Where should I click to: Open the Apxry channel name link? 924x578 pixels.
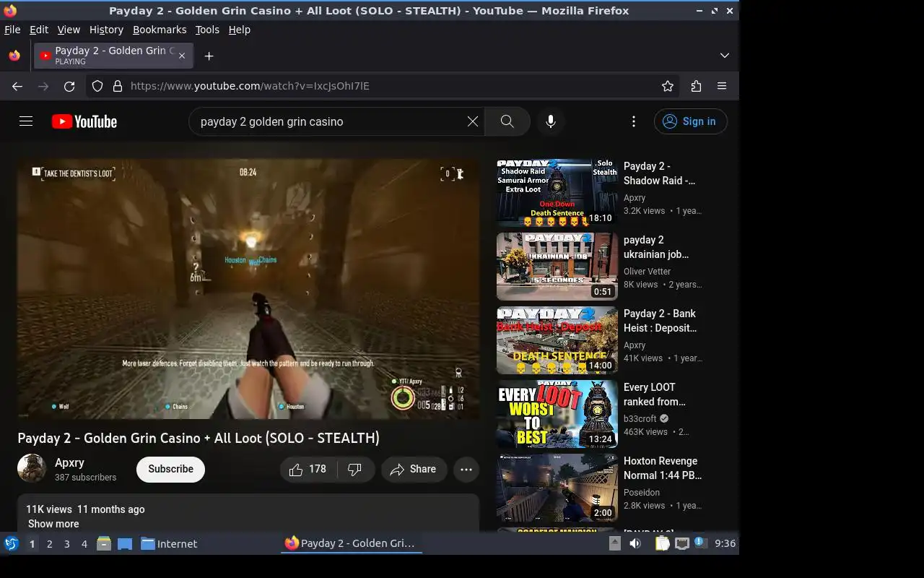click(x=69, y=462)
